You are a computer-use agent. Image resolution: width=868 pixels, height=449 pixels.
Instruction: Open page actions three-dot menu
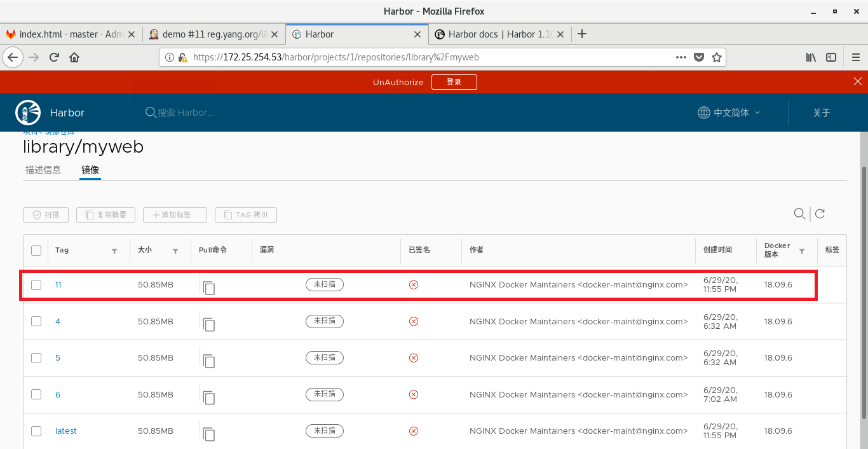[x=681, y=57]
